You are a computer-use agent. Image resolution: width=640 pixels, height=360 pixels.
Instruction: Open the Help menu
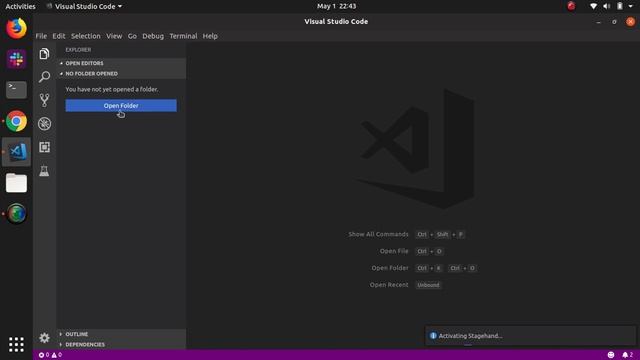click(x=210, y=36)
